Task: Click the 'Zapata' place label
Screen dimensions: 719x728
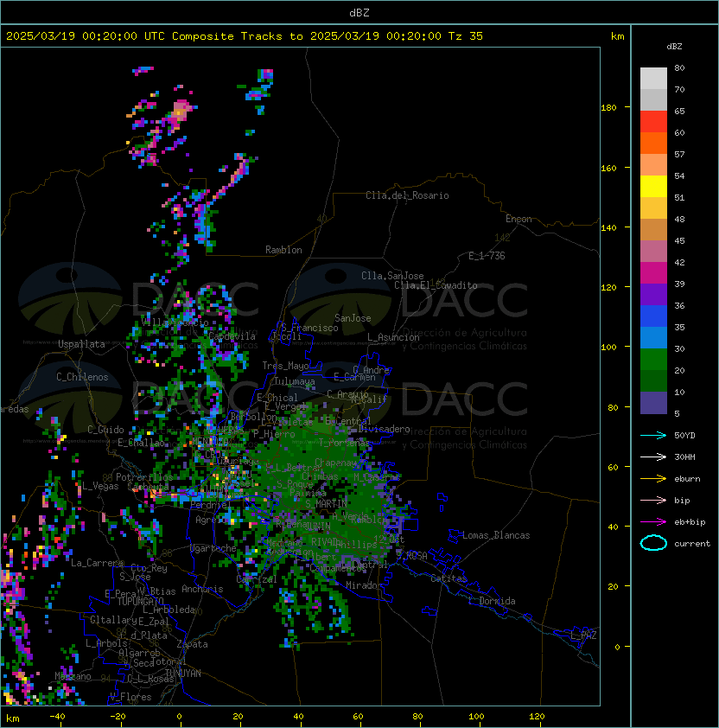Action: pyautogui.click(x=192, y=644)
